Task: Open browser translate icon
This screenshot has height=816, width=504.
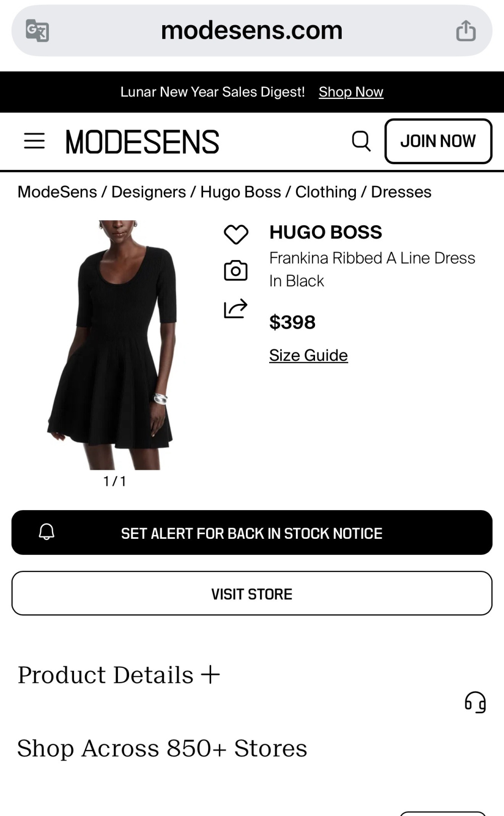Action: coord(37,30)
